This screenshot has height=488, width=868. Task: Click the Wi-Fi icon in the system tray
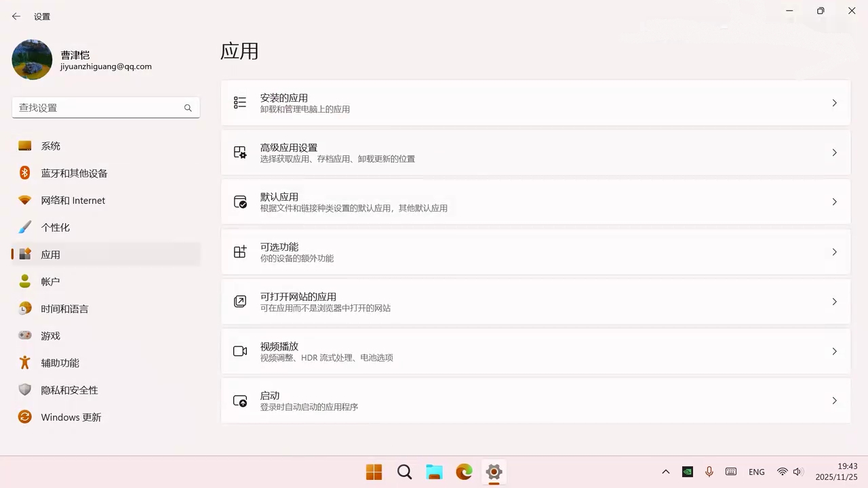pos(782,472)
